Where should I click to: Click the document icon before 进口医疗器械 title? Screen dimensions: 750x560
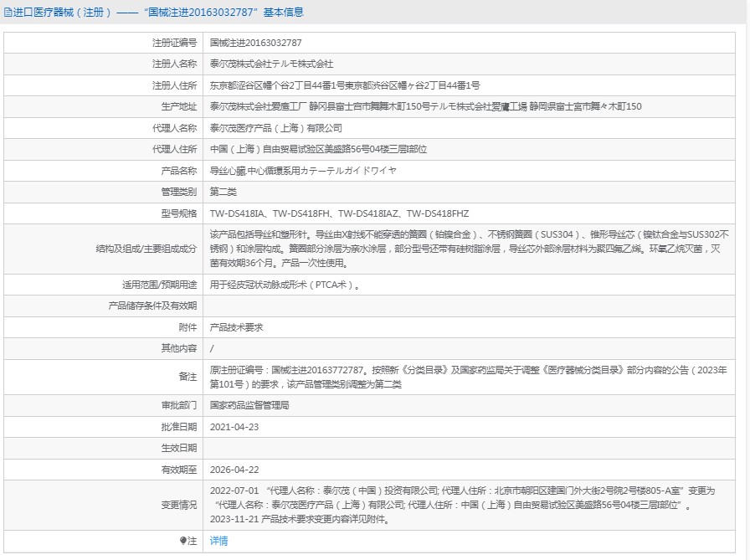click(8, 13)
